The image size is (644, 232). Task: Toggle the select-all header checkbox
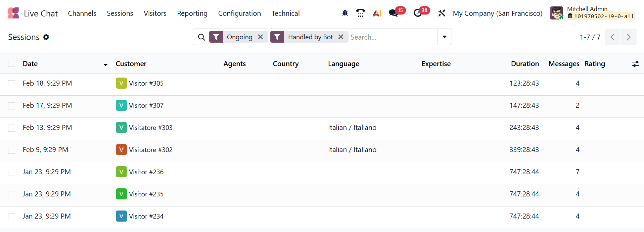coord(12,63)
